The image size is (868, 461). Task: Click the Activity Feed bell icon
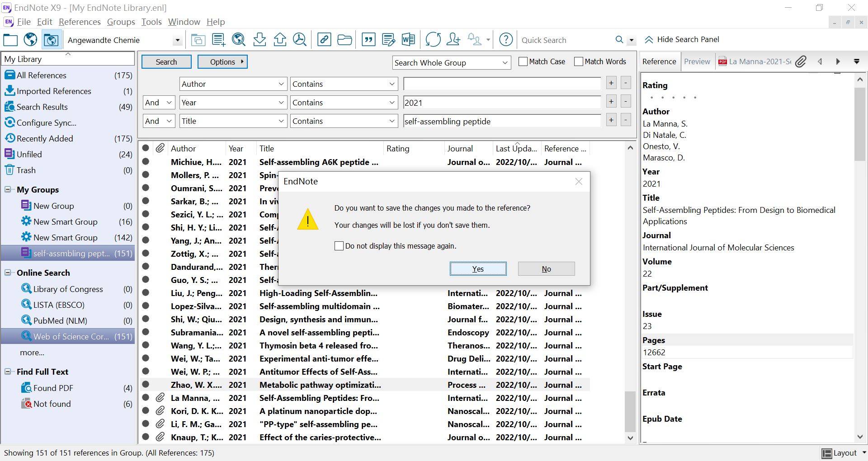pos(474,40)
